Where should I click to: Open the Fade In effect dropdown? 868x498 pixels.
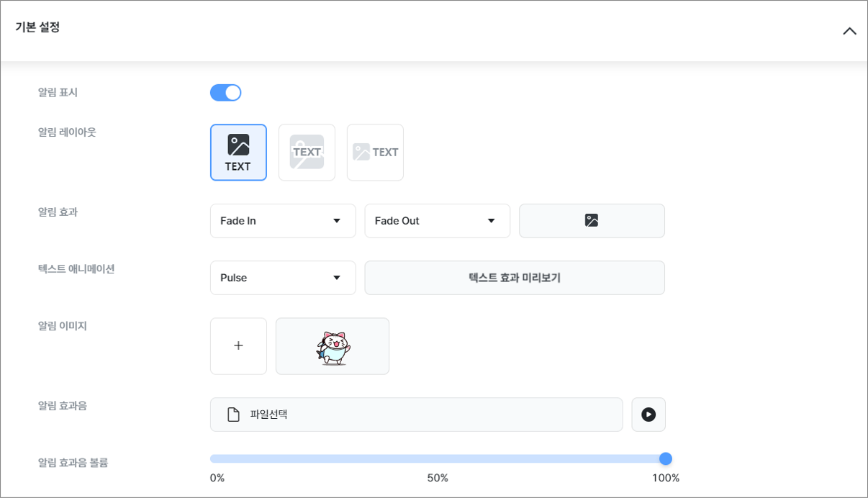283,221
